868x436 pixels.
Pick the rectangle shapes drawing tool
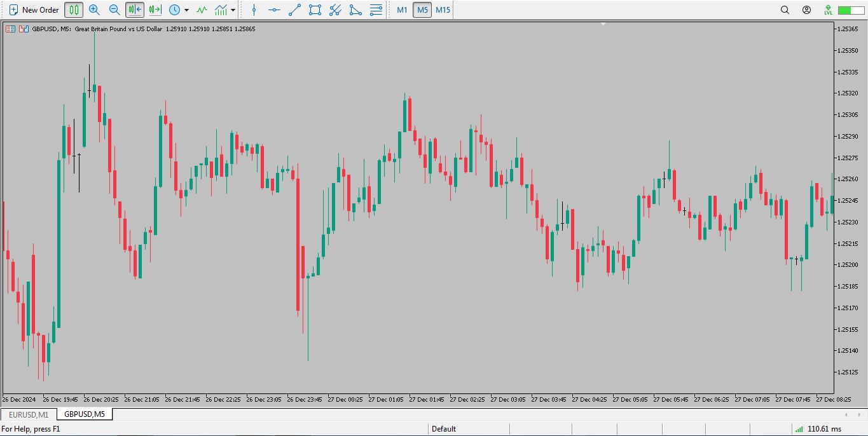point(315,10)
